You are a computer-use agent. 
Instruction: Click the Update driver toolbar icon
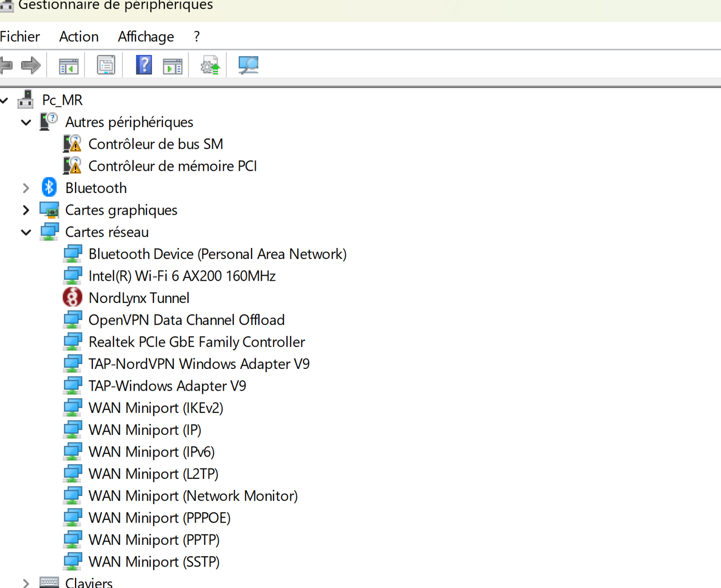coord(210,65)
